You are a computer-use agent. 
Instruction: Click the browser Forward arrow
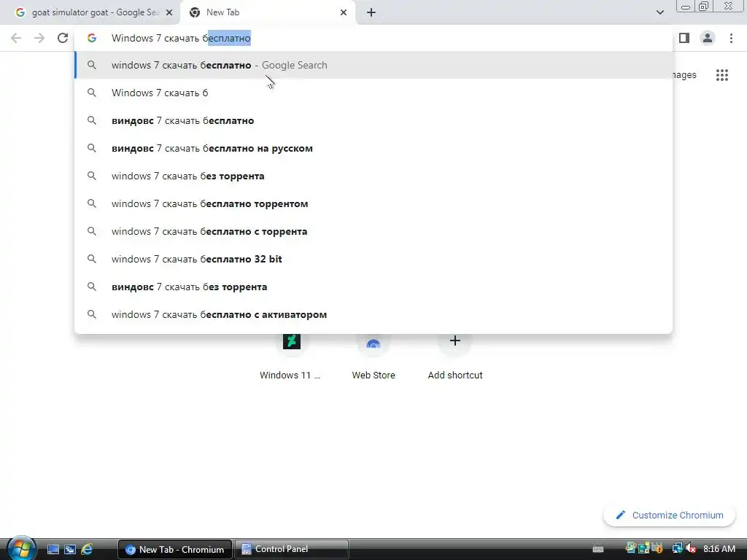(x=39, y=38)
